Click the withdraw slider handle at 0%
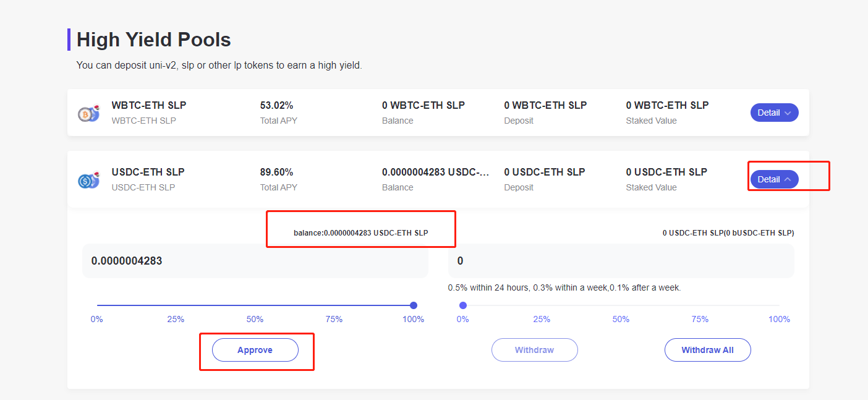 point(463,305)
